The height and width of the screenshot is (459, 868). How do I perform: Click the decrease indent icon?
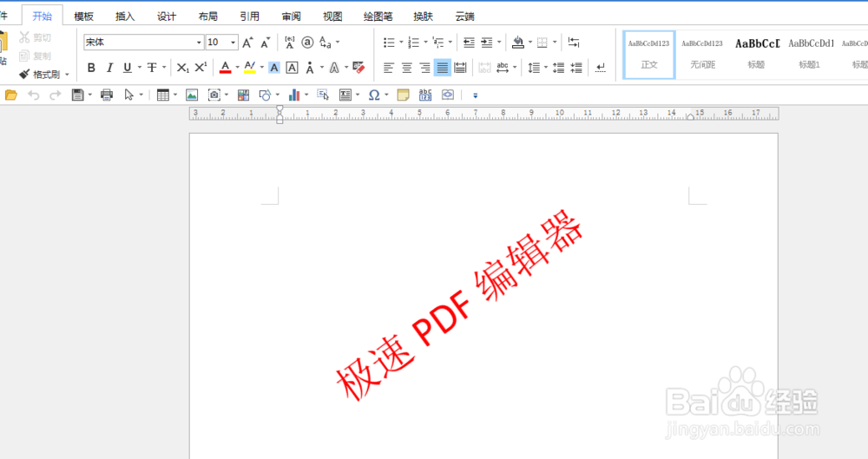click(469, 42)
